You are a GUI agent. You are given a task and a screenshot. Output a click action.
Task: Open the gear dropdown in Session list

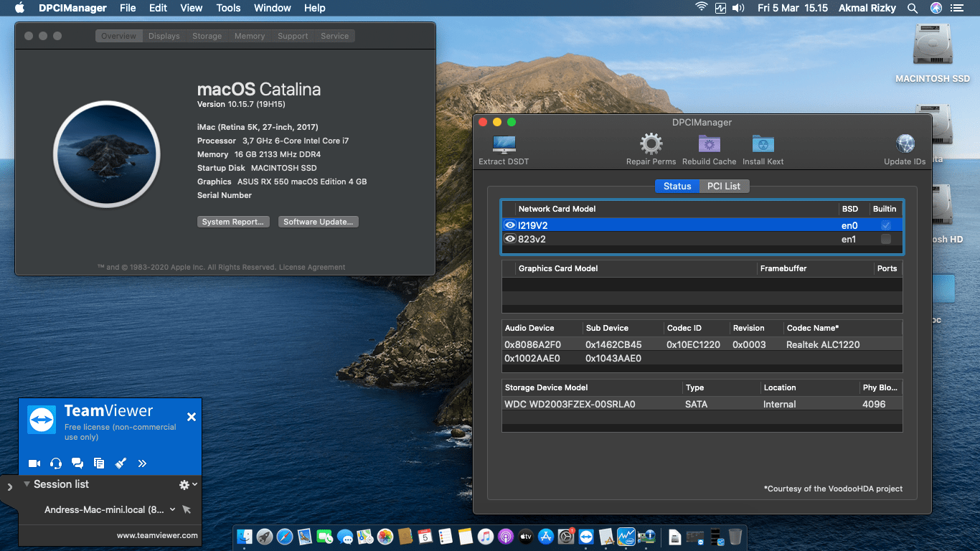tap(184, 484)
